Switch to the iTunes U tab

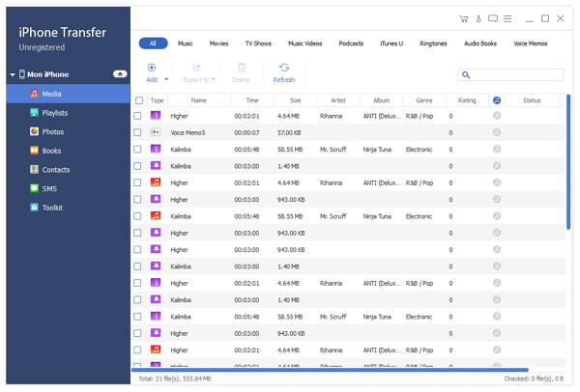[391, 43]
